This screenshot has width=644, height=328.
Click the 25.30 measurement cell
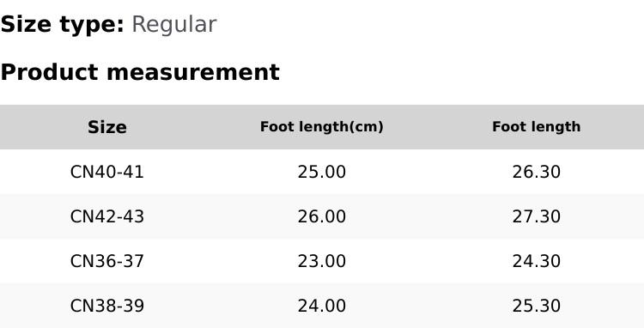tap(537, 306)
